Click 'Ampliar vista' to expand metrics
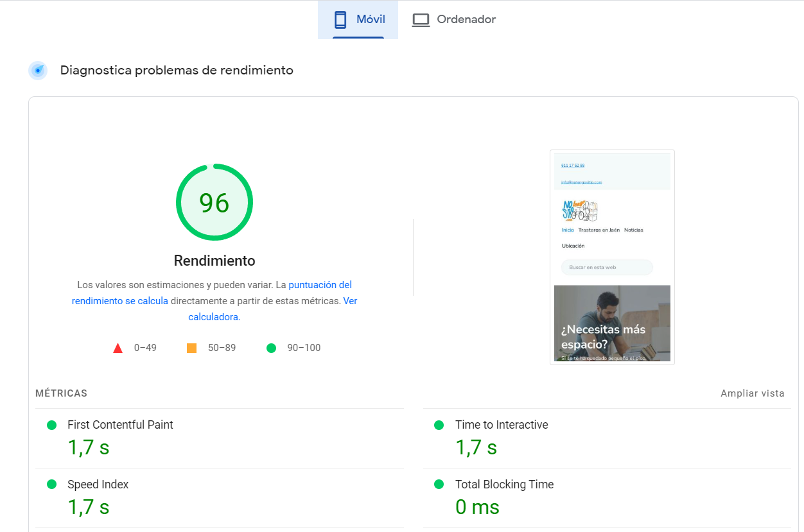The image size is (804, 532). [x=753, y=393]
